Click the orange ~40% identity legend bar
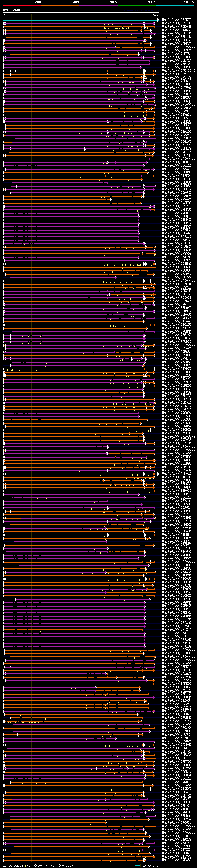This screenshot has height=868, width=197. [x=60, y=6]
